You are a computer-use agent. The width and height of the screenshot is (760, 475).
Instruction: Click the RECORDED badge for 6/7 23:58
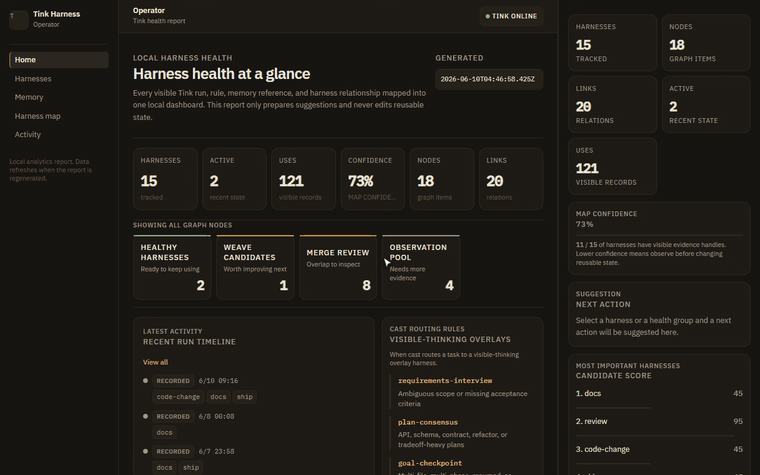coord(173,451)
